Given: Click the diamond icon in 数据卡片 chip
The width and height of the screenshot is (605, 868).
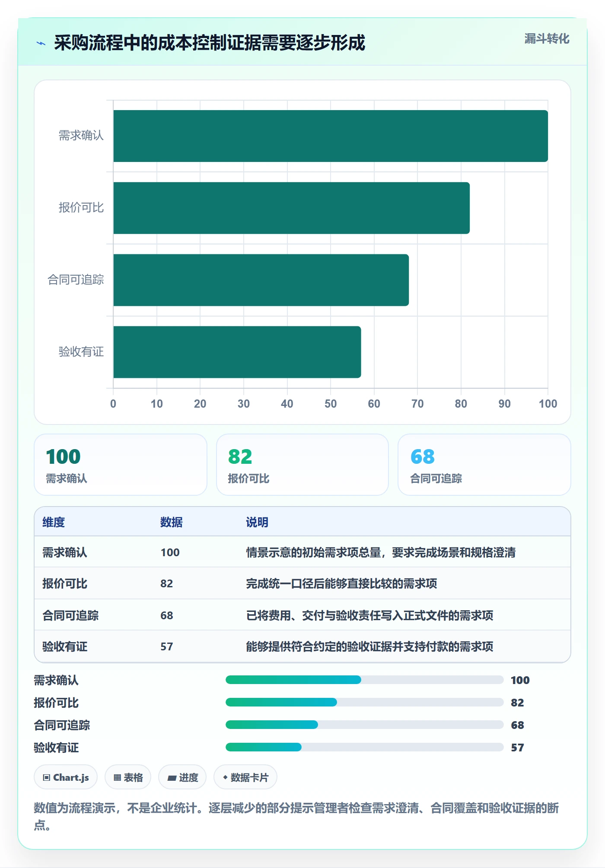Looking at the screenshot, I should (x=225, y=777).
